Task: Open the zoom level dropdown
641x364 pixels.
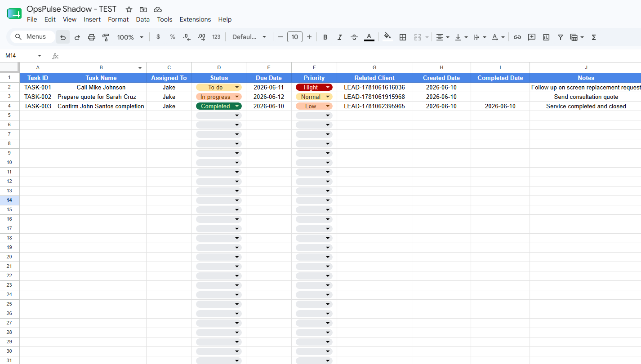Action: point(130,37)
